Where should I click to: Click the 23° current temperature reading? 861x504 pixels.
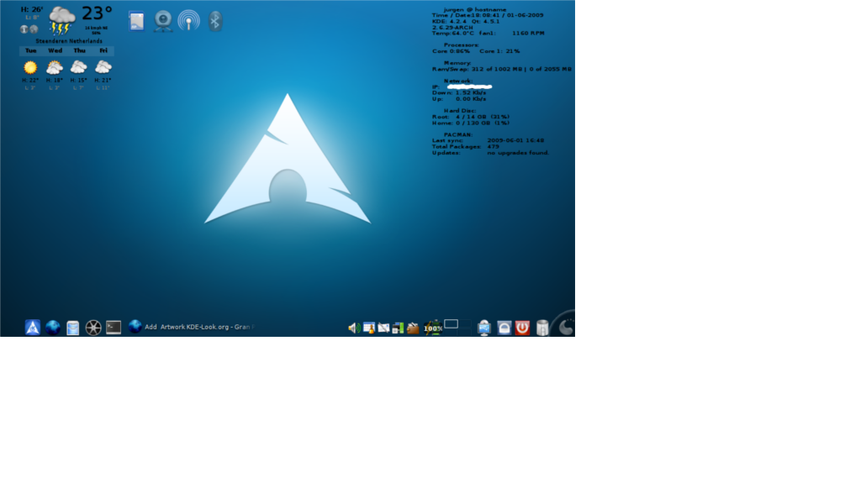[x=98, y=13]
